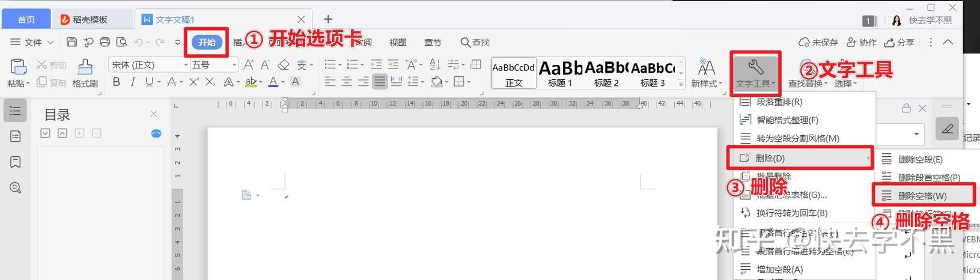
Task: Toggle Superscript formatting
Action: pos(194,82)
